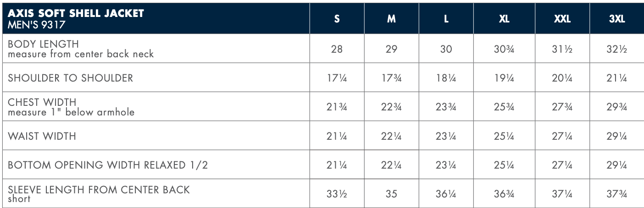Click the body length value for size S
Viewport: 644px width, 208px height.
pos(337,49)
